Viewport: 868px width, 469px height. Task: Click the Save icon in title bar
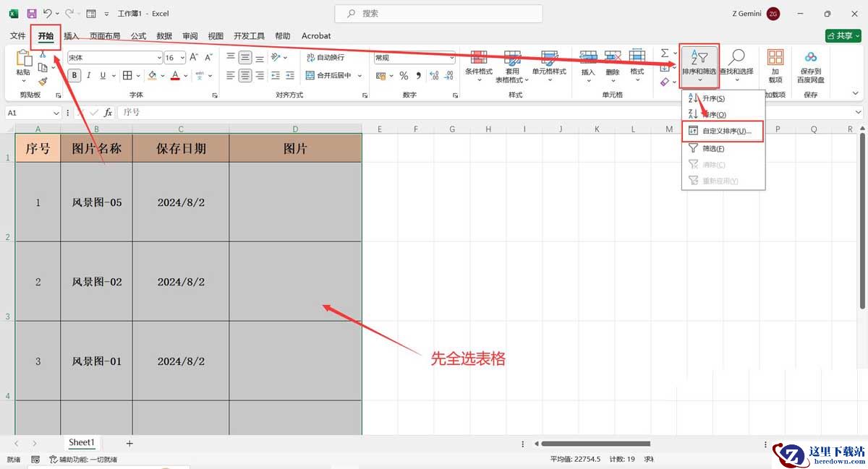pyautogui.click(x=31, y=14)
